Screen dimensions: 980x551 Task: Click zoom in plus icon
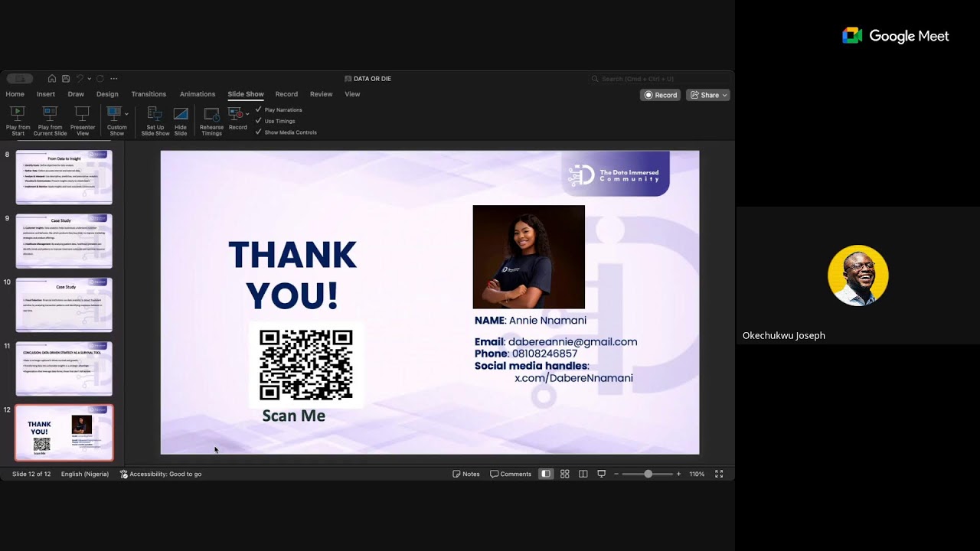[x=678, y=474]
